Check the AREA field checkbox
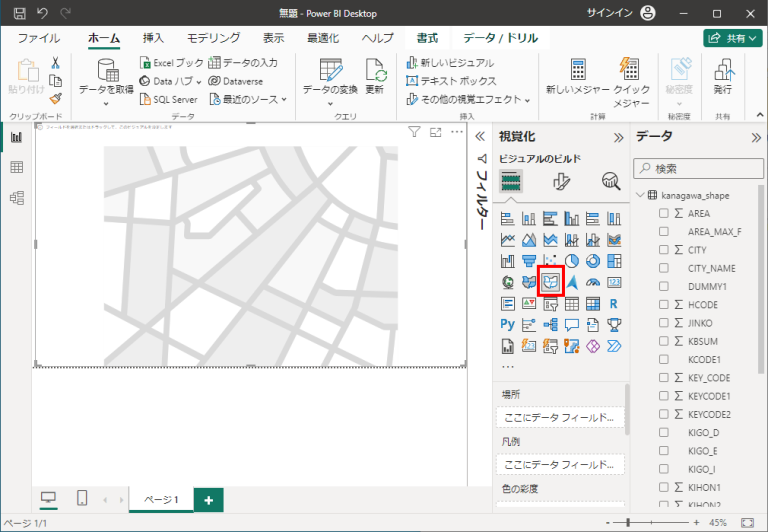The width and height of the screenshot is (768, 532). (664, 213)
